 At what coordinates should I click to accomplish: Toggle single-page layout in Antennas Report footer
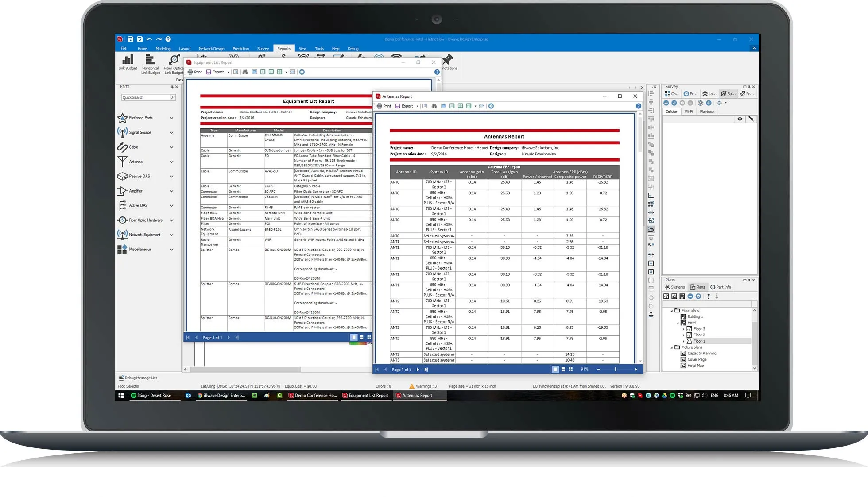click(555, 370)
